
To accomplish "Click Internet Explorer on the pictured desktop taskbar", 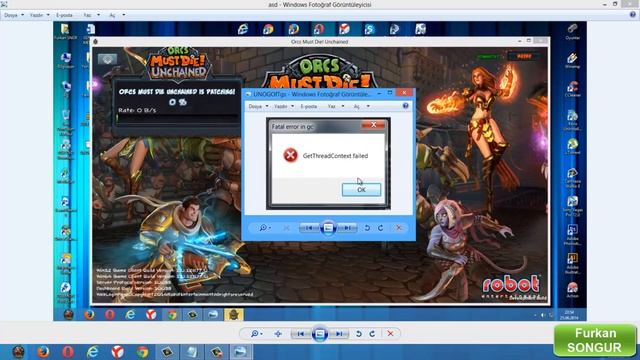I will pyautogui.click(x=130, y=315).
